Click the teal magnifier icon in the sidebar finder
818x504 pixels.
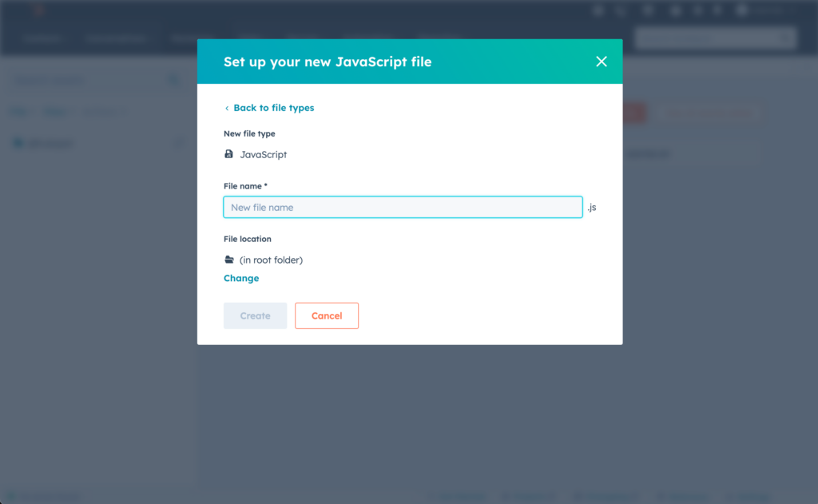[x=173, y=80]
